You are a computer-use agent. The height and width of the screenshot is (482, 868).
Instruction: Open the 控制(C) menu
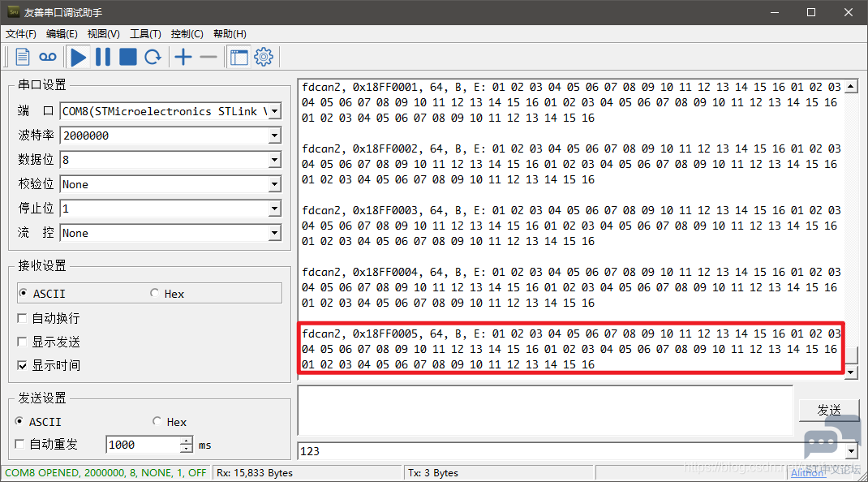point(187,34)
